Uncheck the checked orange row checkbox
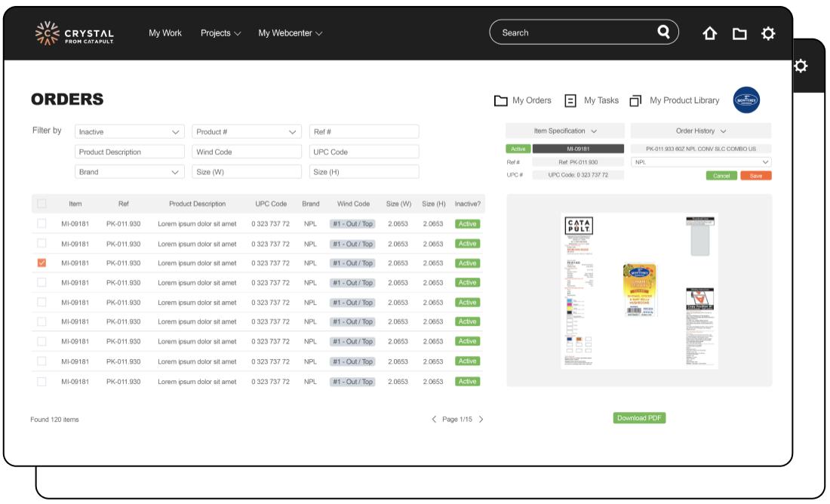 coord(41,263)
